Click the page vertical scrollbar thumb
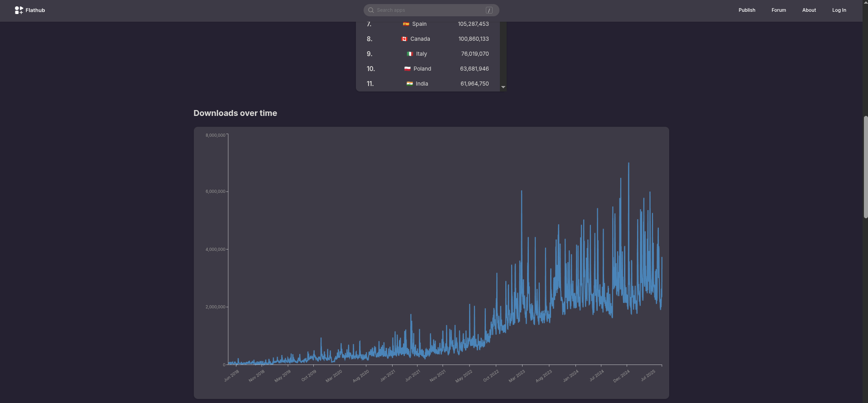Screen dimensions: 868x403 865,167
